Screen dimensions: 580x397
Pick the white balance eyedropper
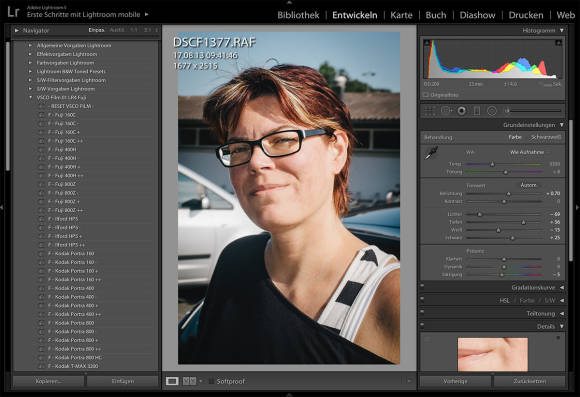[431, 152]
